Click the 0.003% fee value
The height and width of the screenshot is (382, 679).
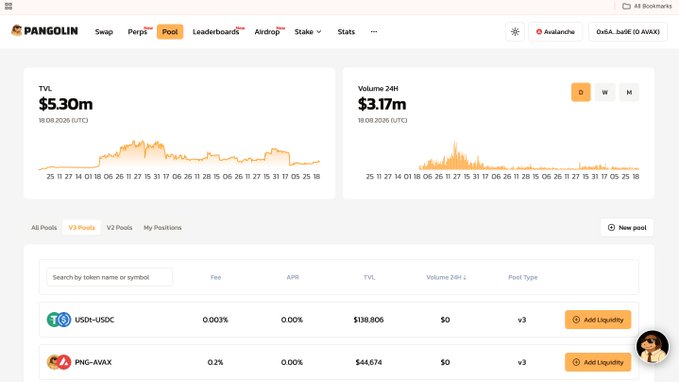click(x=215, y=320)
